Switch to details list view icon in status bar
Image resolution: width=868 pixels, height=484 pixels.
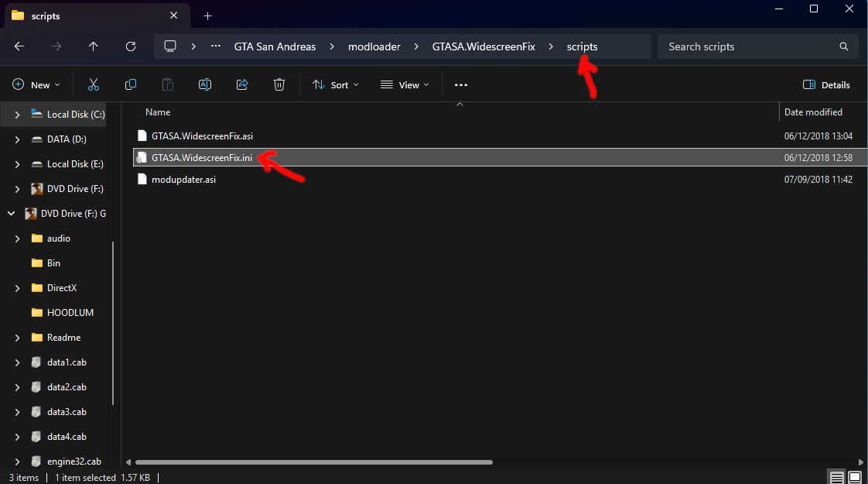click(836, 477)
